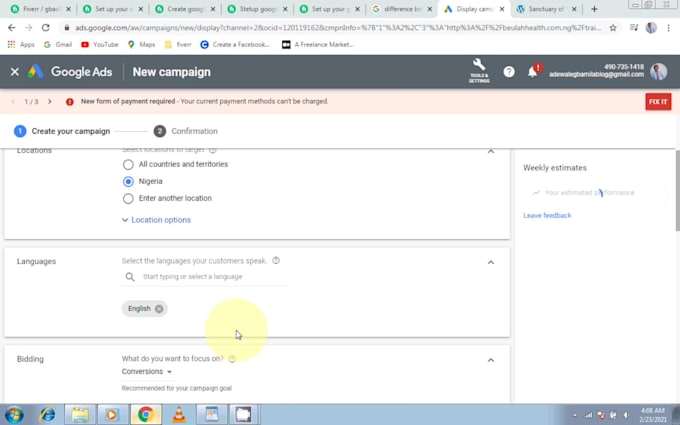Open the volume icon in system tray
This screenshot has width=680, height=425.
(626, 415)
